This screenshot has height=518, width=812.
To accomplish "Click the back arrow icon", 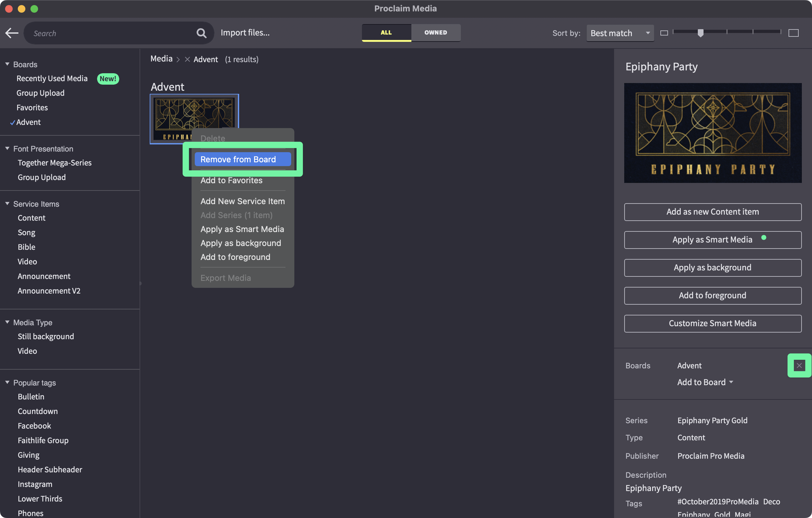I will tap(12, 33).
